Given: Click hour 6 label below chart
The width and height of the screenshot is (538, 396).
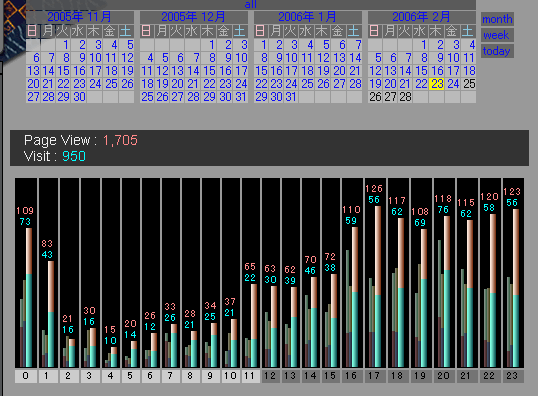Looking at the screenshot, I should pos(150,376).
